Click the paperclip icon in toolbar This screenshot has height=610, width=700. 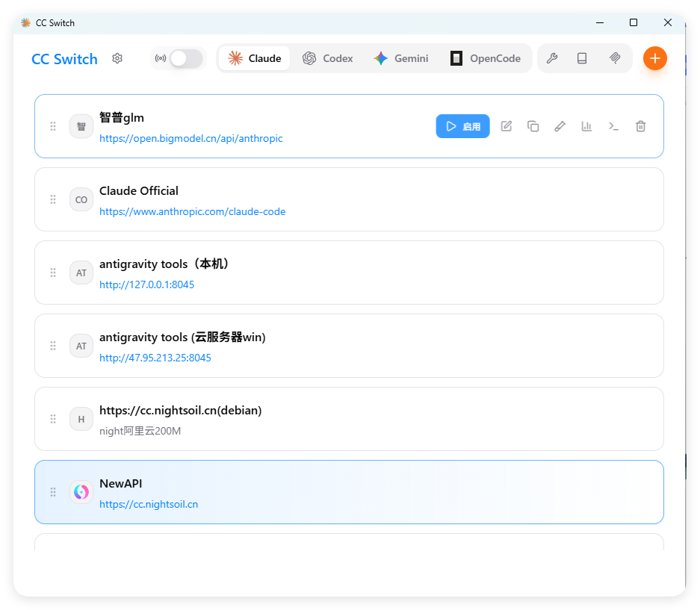[615, 58]
